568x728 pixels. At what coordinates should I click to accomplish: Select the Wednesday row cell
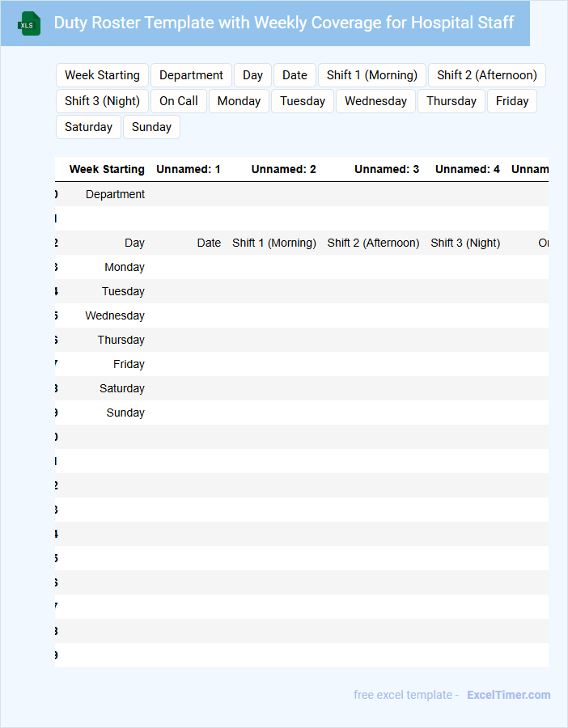pyautogui.click(x=115, y=315)
